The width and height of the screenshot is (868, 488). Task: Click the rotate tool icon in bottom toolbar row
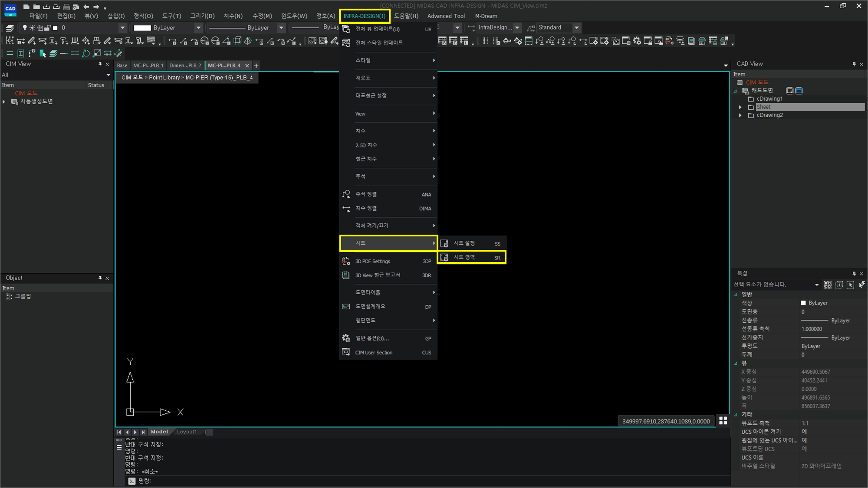86,53
